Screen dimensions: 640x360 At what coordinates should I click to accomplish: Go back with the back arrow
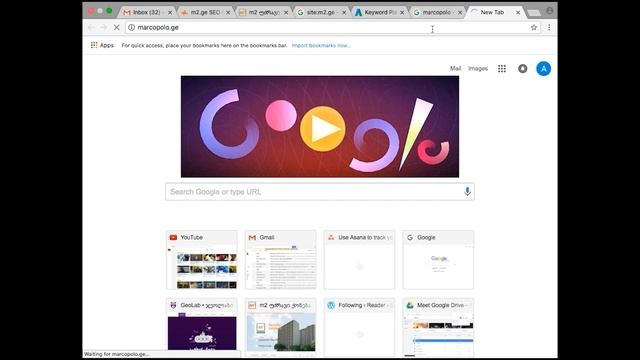point(91,27)
